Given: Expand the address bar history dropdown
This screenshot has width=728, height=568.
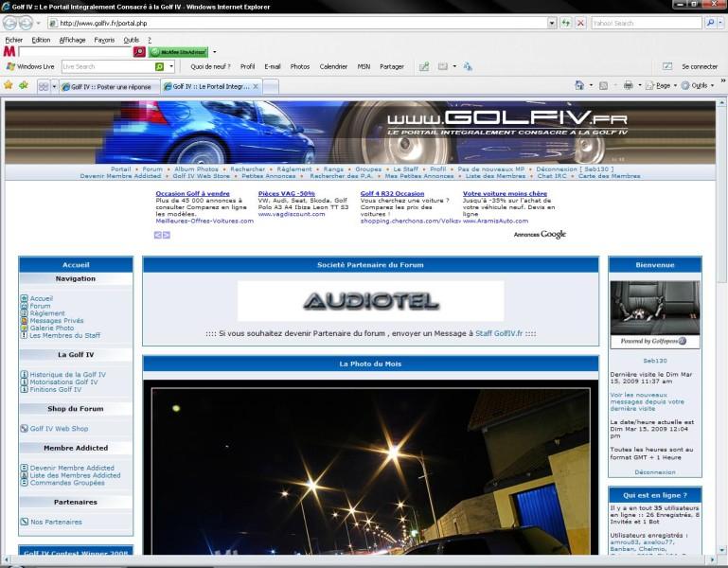Looking at the screenshot, I should (552, 23).
